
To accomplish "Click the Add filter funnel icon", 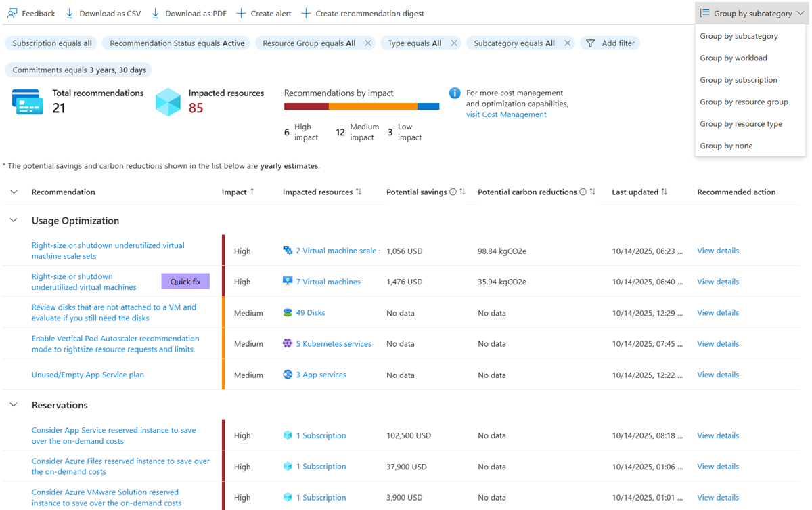I will (x=592, y=43).
